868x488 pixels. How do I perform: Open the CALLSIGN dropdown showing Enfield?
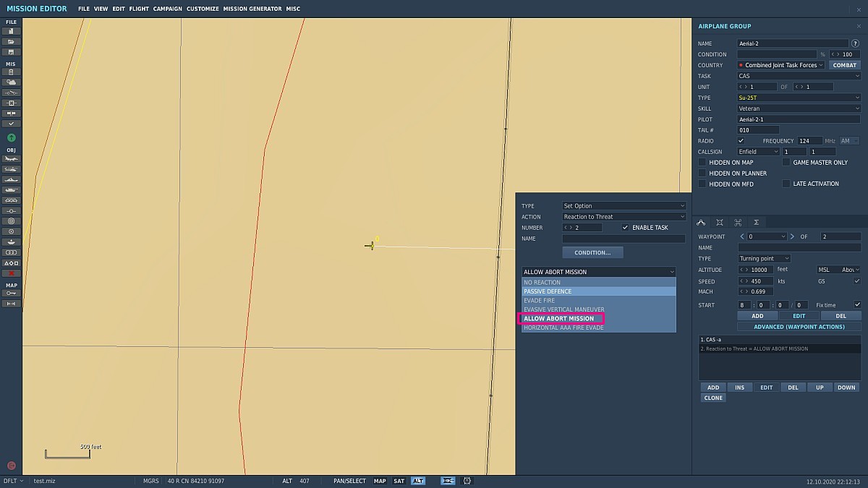pyautogui.click(x=759, y=152)
